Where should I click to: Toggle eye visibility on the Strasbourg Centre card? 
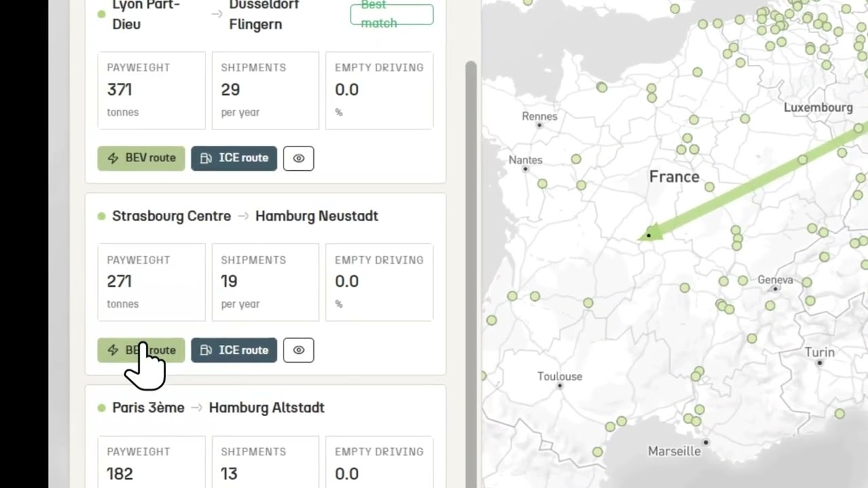click(x=298, y=350)
